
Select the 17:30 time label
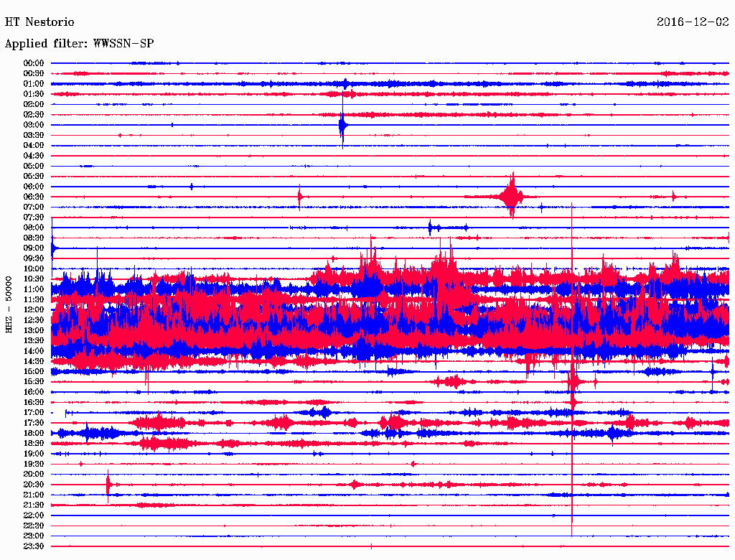point(34,423)
